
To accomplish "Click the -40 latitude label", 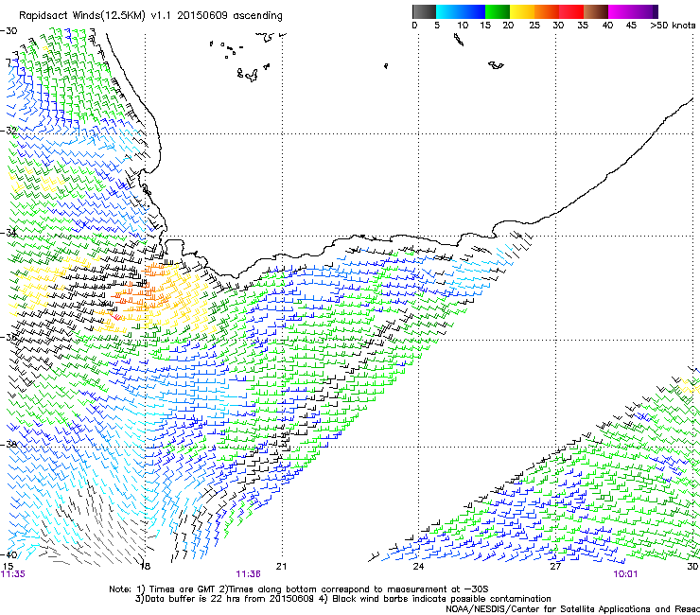I will tap(9, 554).
